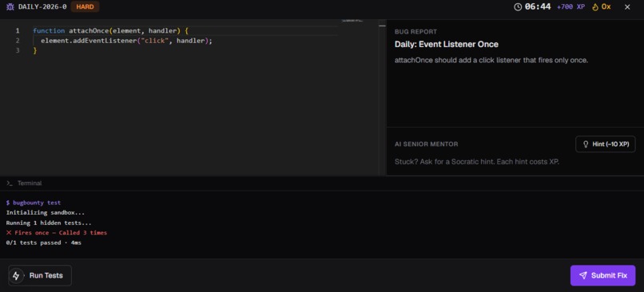Click line number 2 in the gutter
The height and width of the screenshot is (292, 644).
pyautogui.click(x=18, y=41)
